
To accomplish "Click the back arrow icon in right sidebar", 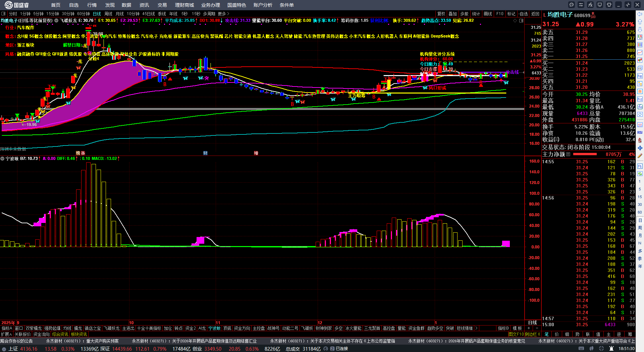I will coord(640,14).
